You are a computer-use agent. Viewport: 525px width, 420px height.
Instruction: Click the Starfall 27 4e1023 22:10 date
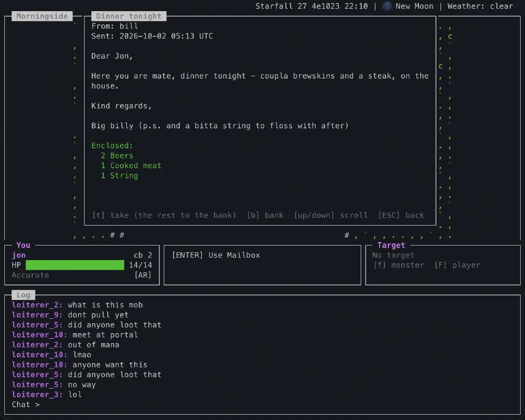point(312,6)
